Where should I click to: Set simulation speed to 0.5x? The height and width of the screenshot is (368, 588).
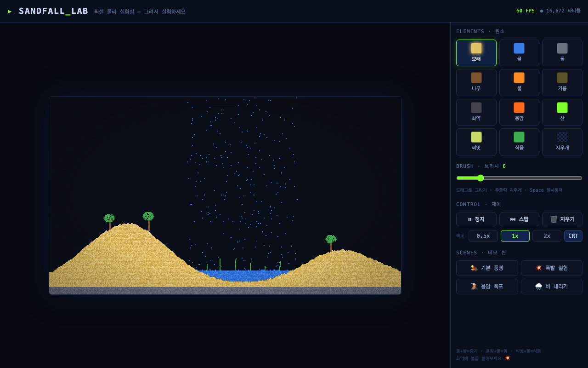(483, 236)
